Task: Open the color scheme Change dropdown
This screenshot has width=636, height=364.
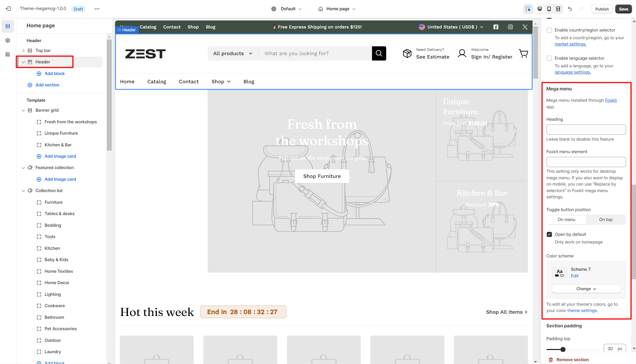Action: [586, 289]
